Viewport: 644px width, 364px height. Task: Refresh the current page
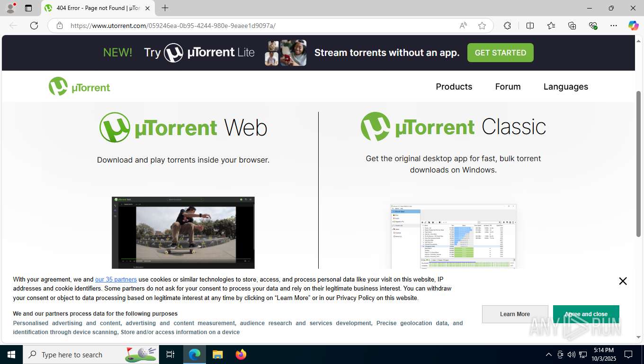click(x=34, y=26)
